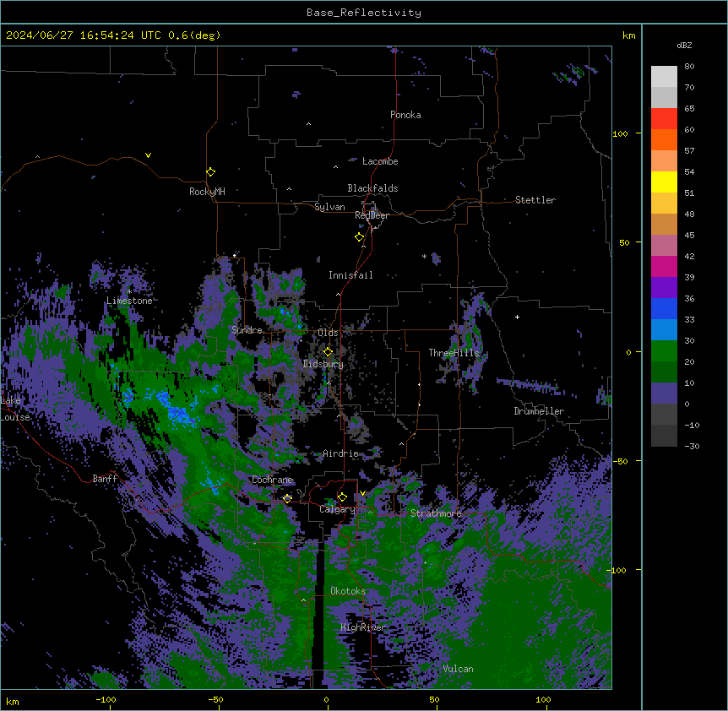Click the HighRiver label
Screen dimensions: 728x711
point(363,627)
